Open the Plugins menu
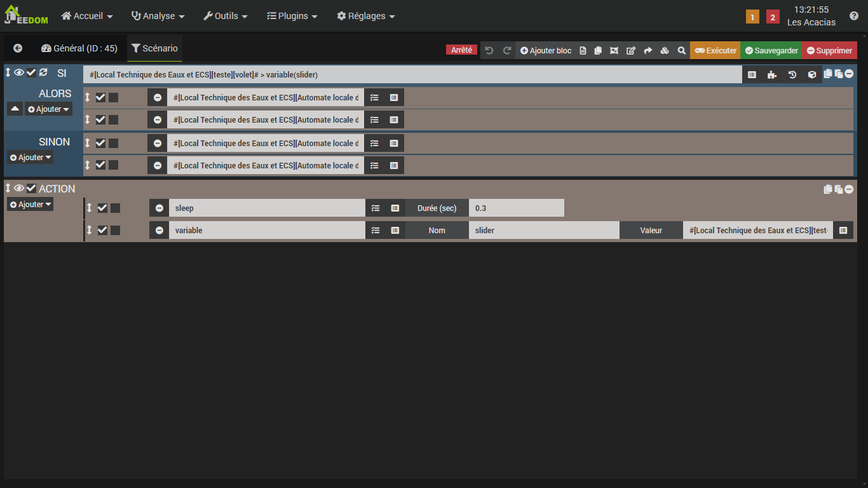The height and width of the screenshot is (488, 868). tap(292, 16)
